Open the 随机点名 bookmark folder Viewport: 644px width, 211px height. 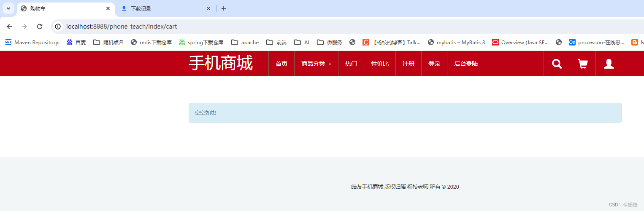pyautogui.click(x=108, y=42)
